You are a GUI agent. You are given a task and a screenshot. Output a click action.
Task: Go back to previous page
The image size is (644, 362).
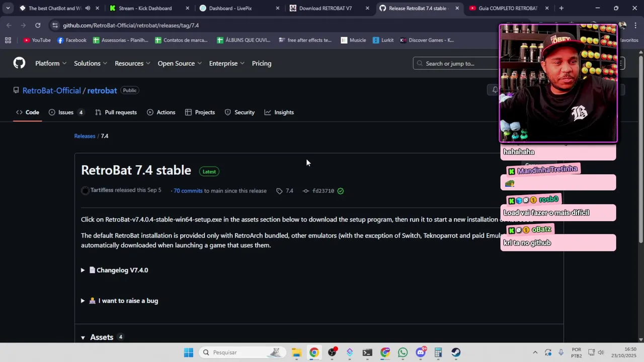pos(9,25)
